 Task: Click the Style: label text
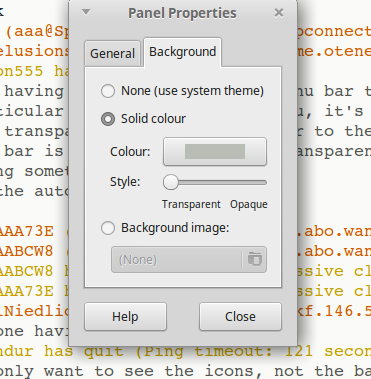tap(125, 182)
